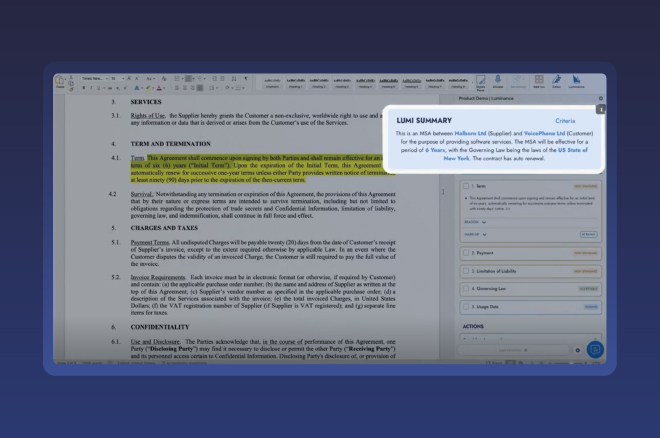Expand the styles gallery arrow
This screenshot has width=660, height=438.
coord(472,82)
